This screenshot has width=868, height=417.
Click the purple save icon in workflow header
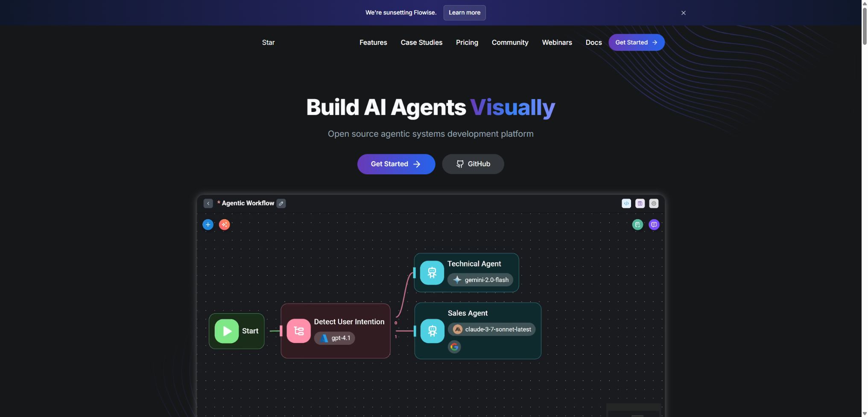pyautogui.click(x=640, y=203)
